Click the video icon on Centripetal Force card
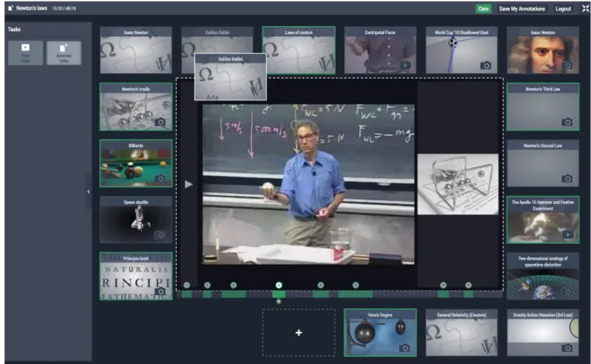591x364 pixels. 405,65
